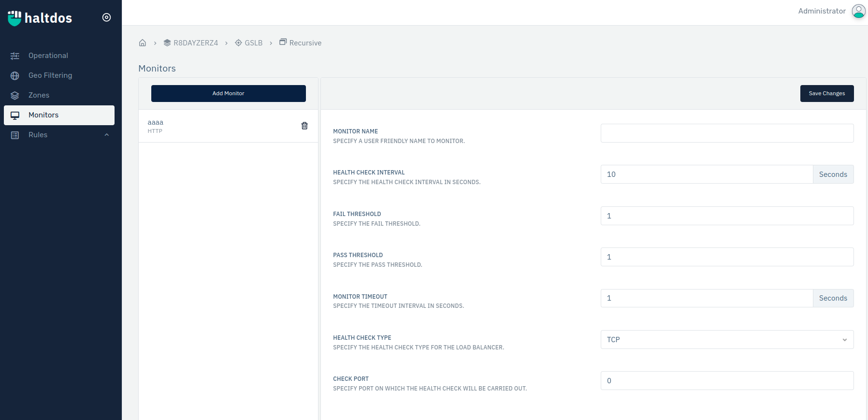Click the Check Port input field
Screen dimensions: 868x420
point(726,381)
